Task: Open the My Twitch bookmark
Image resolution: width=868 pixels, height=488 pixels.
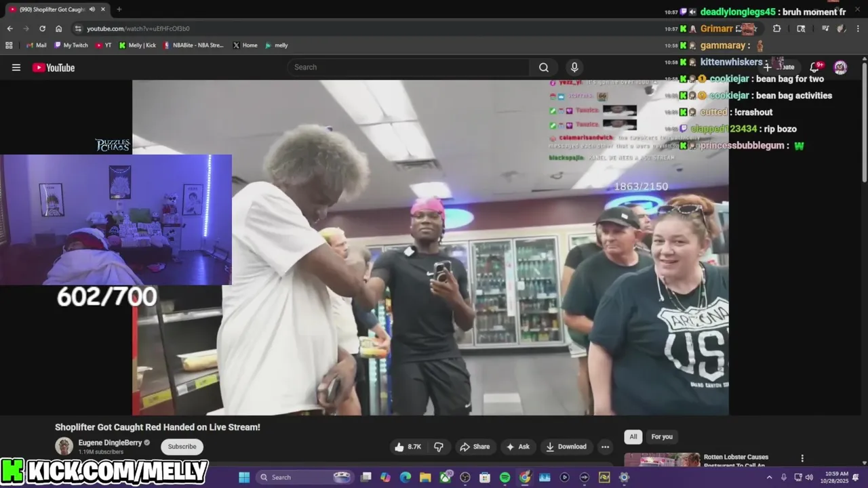Action: [x=71, y=45]
